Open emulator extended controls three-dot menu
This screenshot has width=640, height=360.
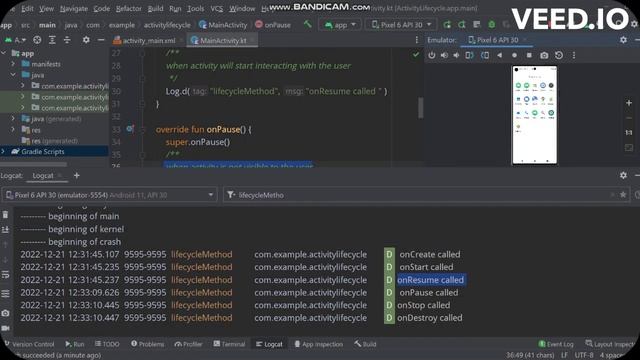[574, 55]
